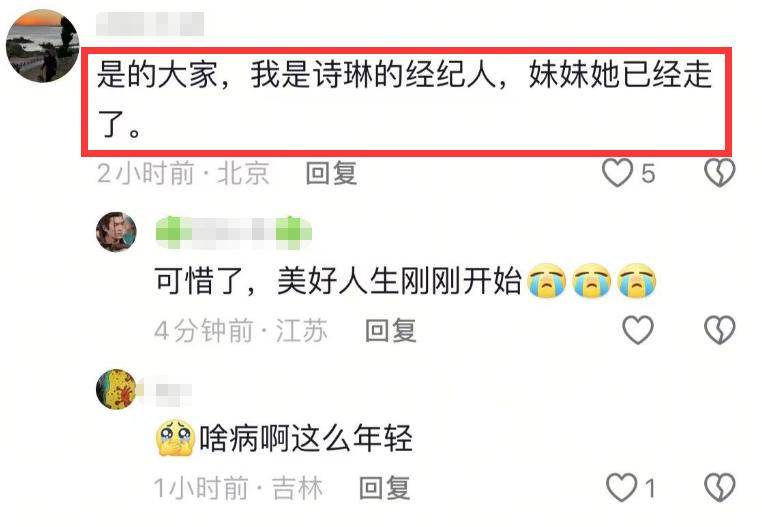Open the yellow avatar of the Jilin replier
Image resolution: width=762 pixels, height=527 pixels.
(116, 389)
